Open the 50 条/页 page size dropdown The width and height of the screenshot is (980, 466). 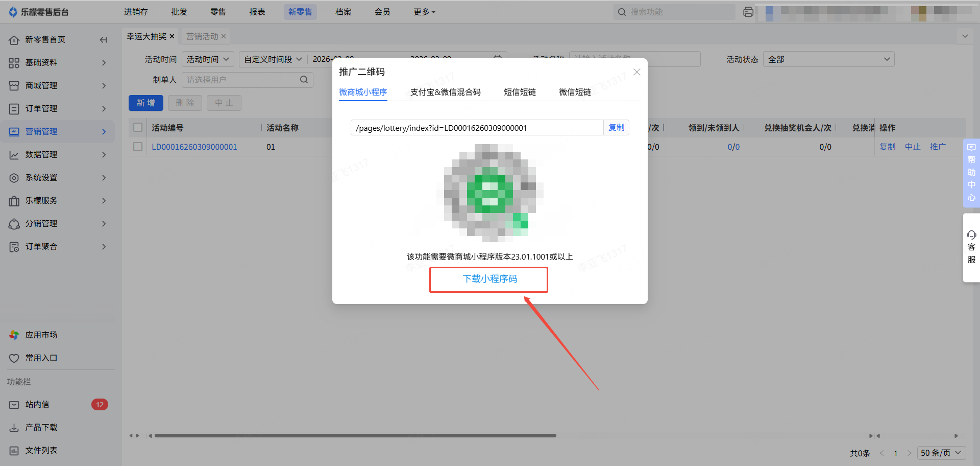click(941, 453)
